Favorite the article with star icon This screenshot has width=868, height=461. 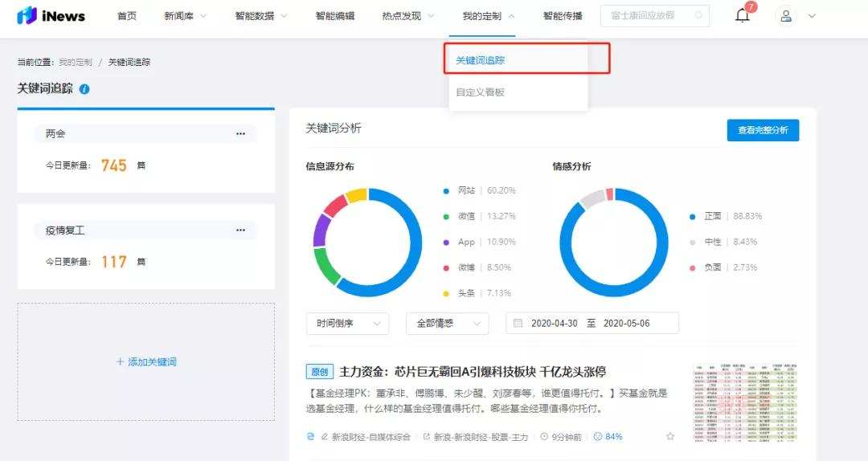point(670,437)
